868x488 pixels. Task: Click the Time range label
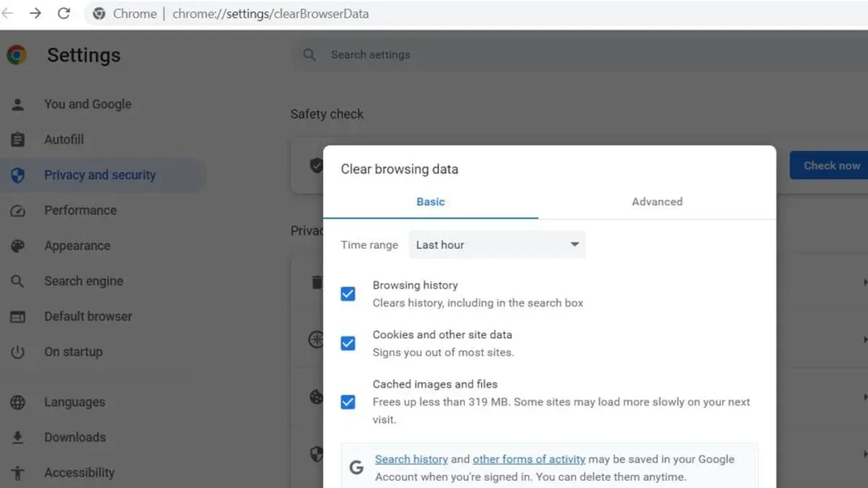[370, 245]
